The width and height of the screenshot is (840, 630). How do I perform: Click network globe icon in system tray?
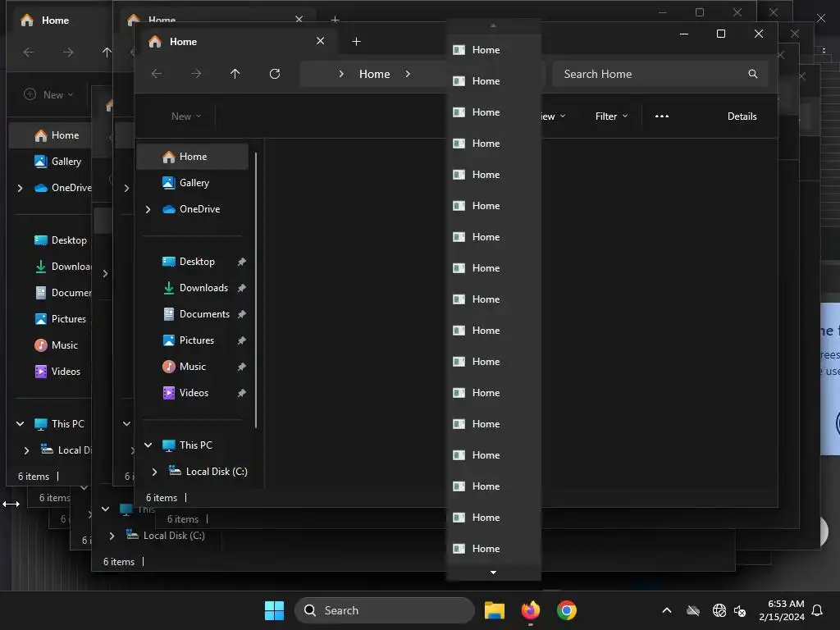[719, 610]
